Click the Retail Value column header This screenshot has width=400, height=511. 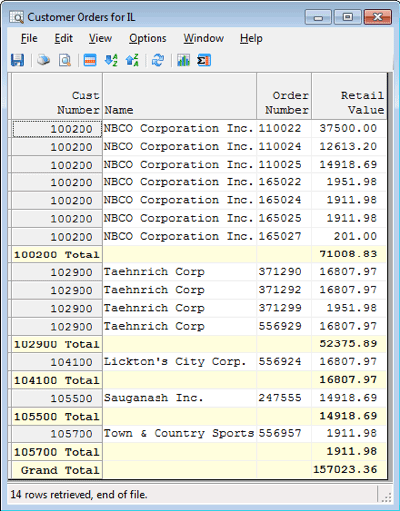click(349, 96)
